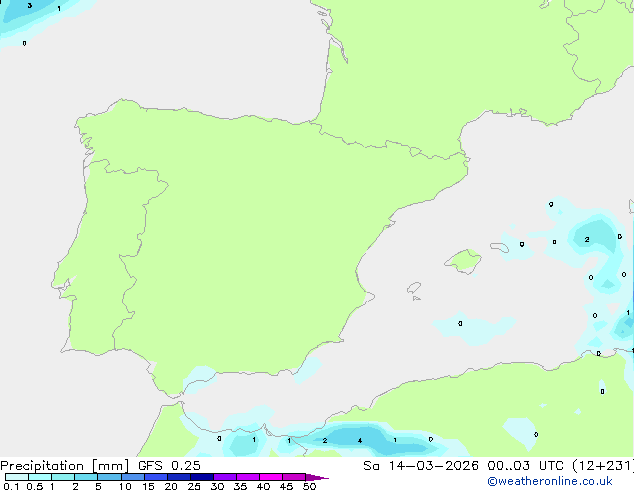
Task: Click the "50" label under the legend
Action: [309, 486]
